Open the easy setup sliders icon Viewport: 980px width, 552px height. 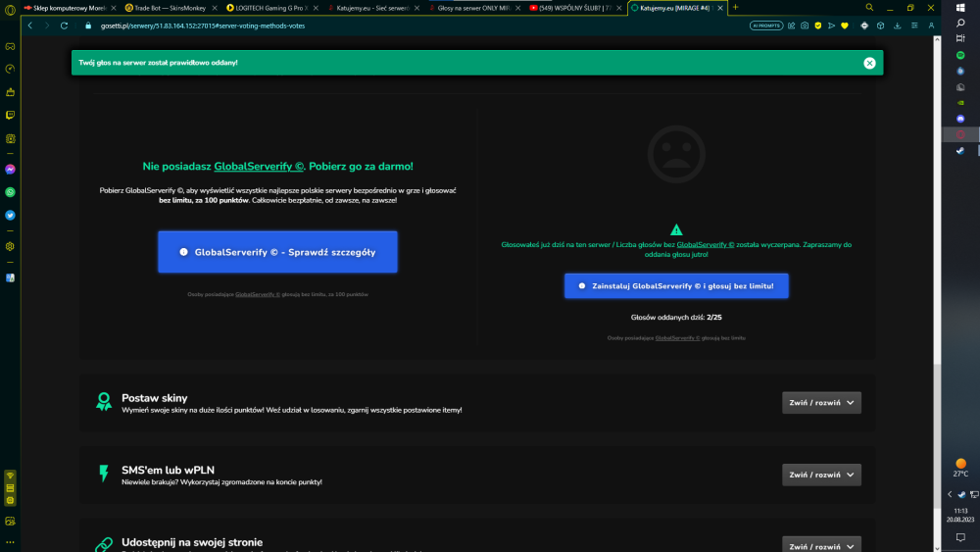(x=914, y=25)
